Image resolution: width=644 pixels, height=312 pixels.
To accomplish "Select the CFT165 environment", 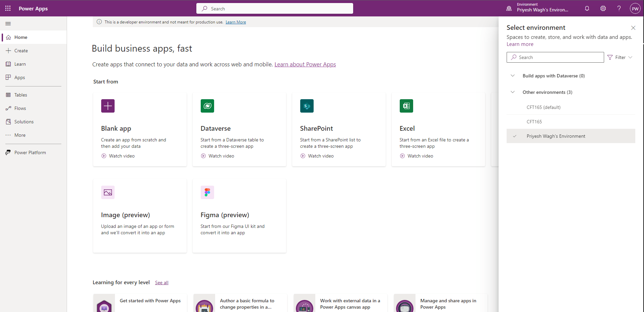I will (x=534, y=121).
